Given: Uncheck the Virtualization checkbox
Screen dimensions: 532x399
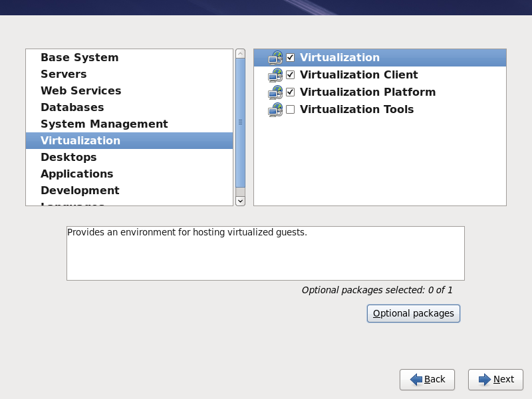Looking at the screenshot, I should pos(290,58).
